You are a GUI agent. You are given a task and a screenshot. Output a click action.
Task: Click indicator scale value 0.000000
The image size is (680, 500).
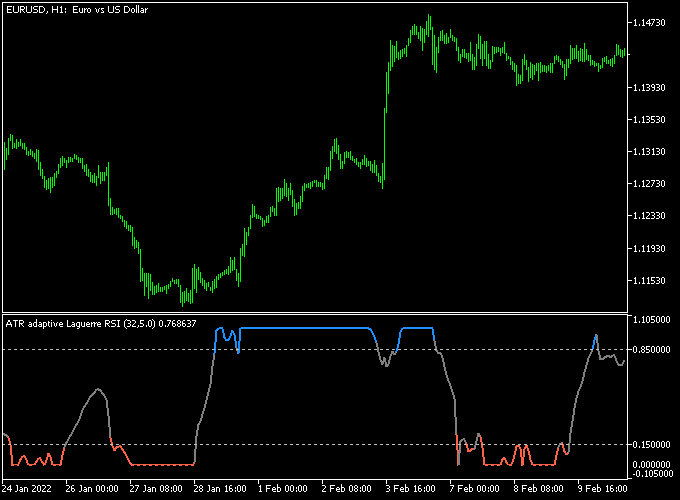(652, 465)
